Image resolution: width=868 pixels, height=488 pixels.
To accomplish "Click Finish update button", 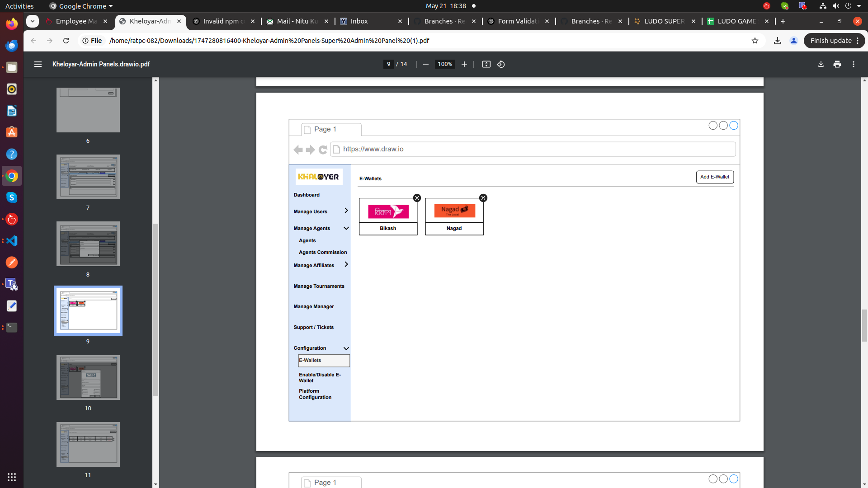I will click(834, 41).
